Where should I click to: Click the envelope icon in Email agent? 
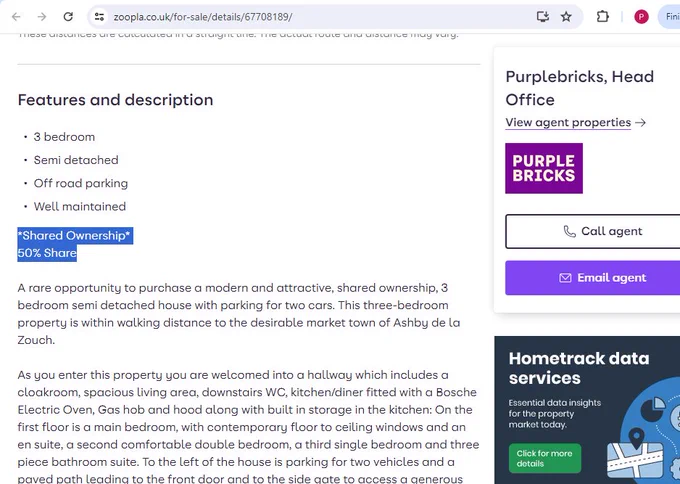565,278
